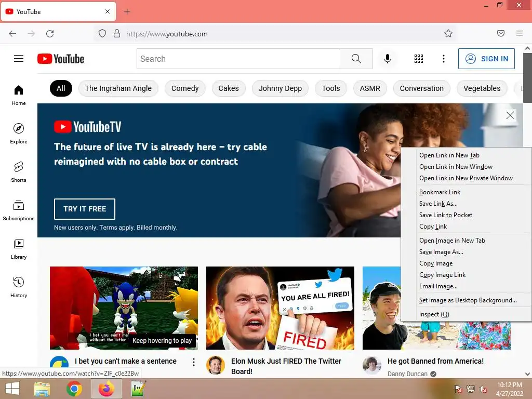Choose Save Link to Pocket
532x399 pixels.
coord(445,215)
